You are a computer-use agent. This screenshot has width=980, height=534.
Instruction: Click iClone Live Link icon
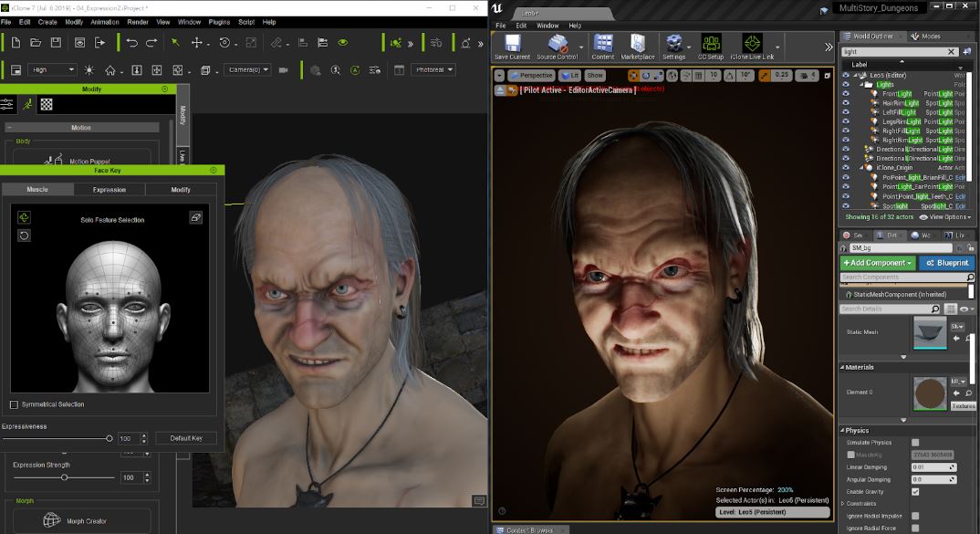tap(752, 47)
